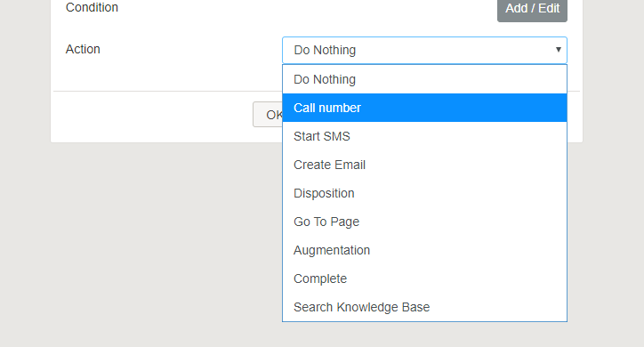Select Augmentation action
Image resolution: width=644 pixels, height=347 pixels.
424,250
